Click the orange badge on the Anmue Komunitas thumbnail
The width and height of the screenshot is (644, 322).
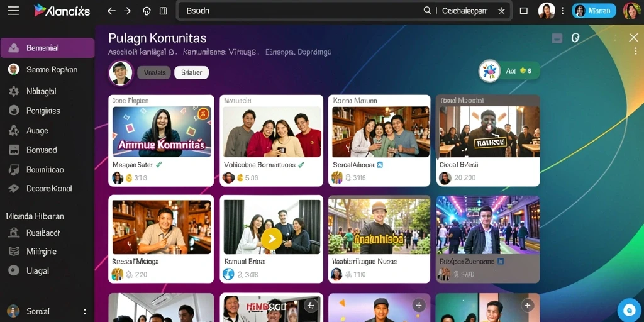203,114
